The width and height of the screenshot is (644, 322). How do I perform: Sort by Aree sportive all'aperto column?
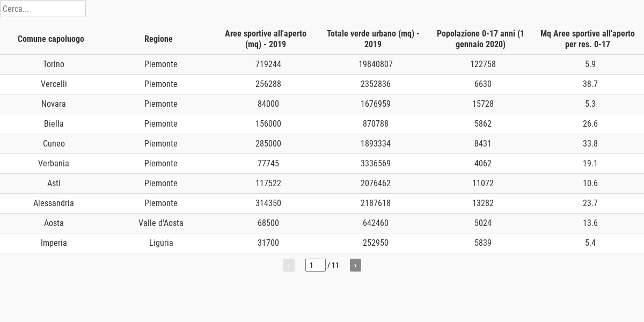(x=266, y=39)
